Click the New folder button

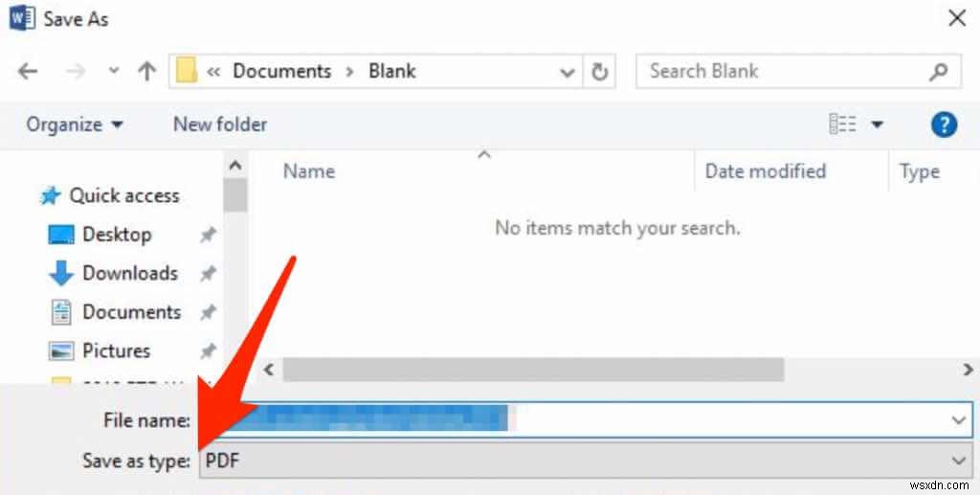pos(220,124)
